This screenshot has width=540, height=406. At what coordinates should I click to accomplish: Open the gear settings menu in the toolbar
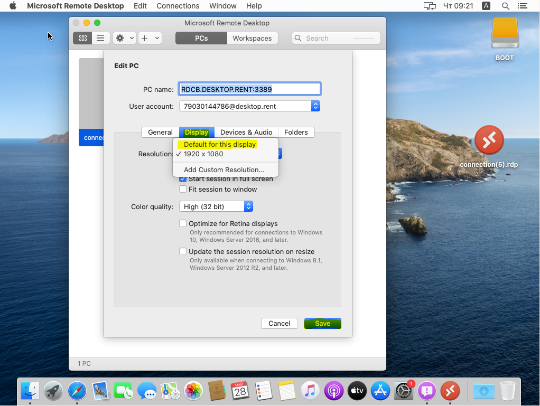pyautogui.click(x=124, y=38)
